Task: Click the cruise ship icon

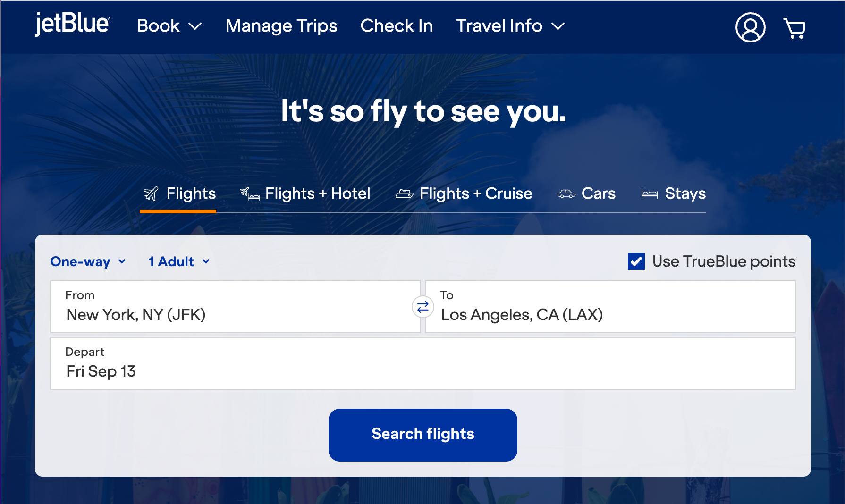Action: [404, 193]
